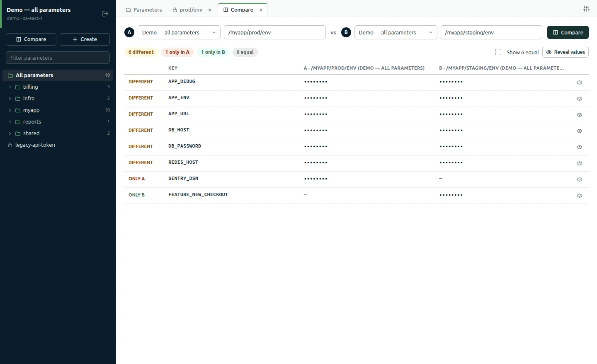The width and height of the screenshot is (597, 364).
Task: Reveal APP_ENV row values with eye icon
Action: point(580,99)
